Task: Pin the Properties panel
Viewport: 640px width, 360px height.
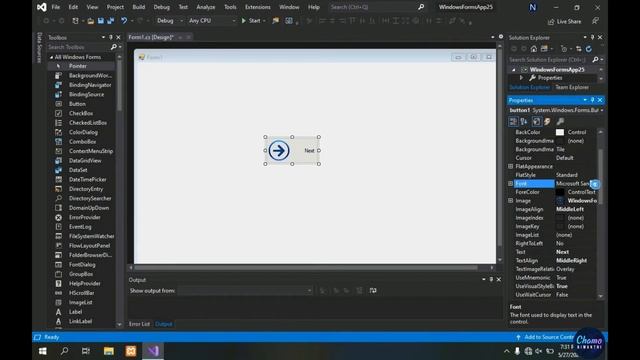Action: pyautogui.click(x=592, y=100)
